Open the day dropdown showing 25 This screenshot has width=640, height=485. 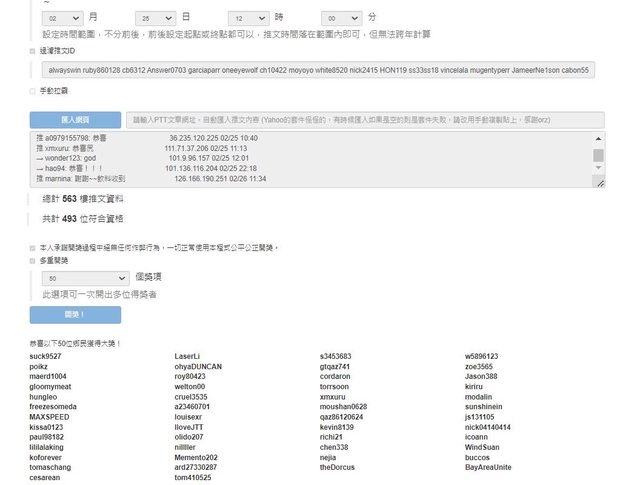(x=156, y=18)
